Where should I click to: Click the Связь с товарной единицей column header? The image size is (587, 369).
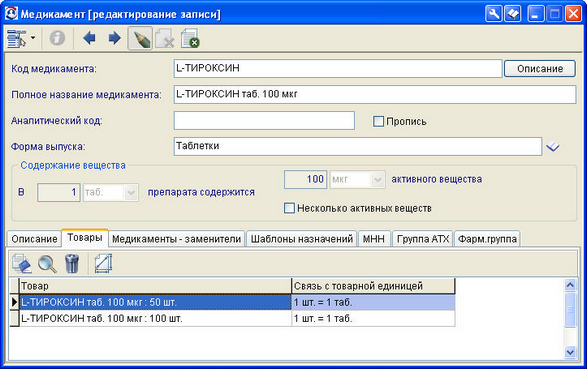(373, 286)
